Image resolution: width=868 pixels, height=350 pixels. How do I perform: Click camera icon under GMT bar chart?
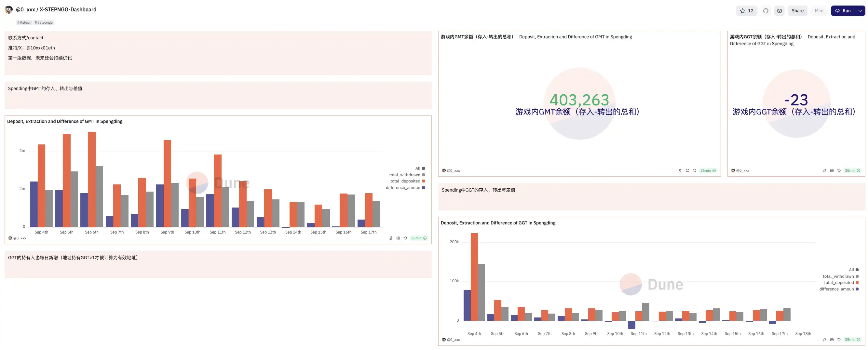pos(398,238)
